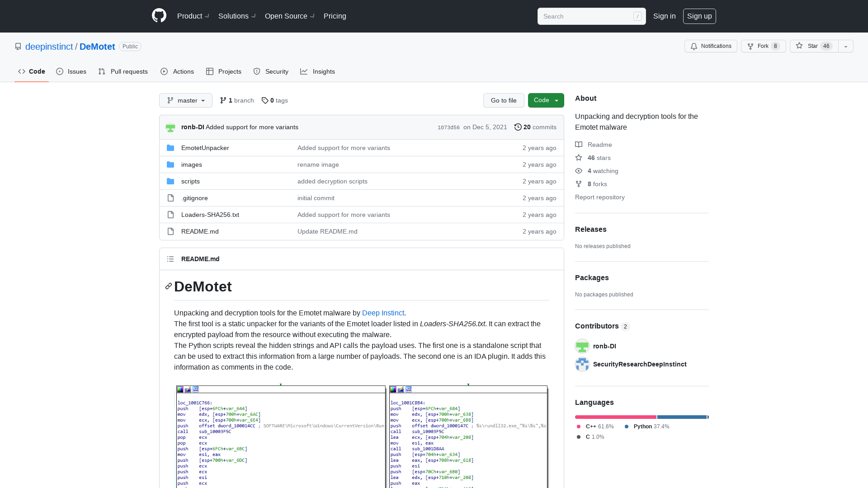Open the images folder
Viewport: 868px width, 488px height.
[x=192, y=165]
